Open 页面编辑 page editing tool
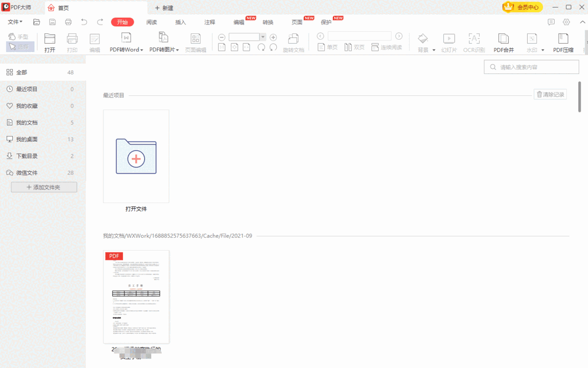This screenshot has height=368, width=588. [196, 43]
